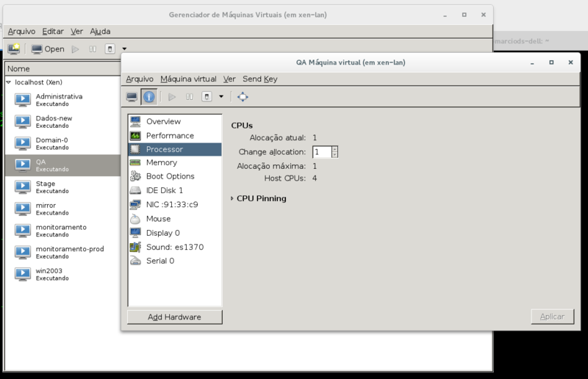This screenshot has height=379, width=588.
Task: Increase the CPU allocation spinner value
Action: click(x=334, y=149)
